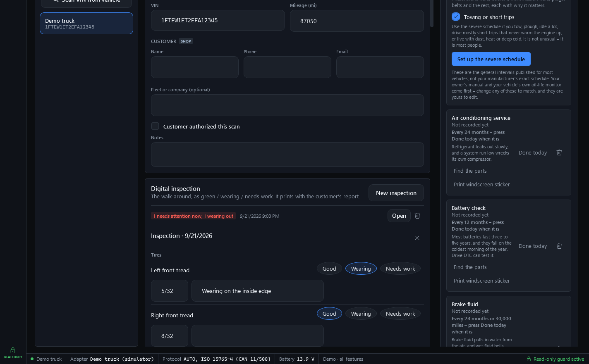589x364 pixels.
Task: Click the Read-only guard active indicator
Action: point(555,359)
